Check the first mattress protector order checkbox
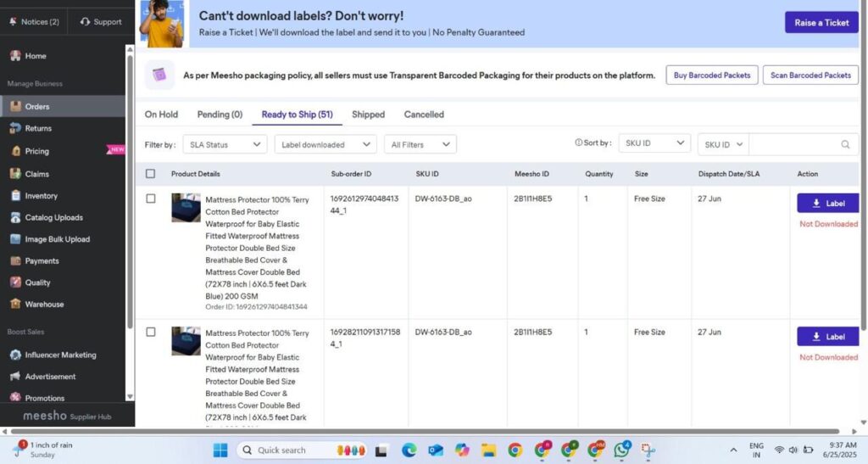Screen dimensions: 868x464 pos(151,198)
